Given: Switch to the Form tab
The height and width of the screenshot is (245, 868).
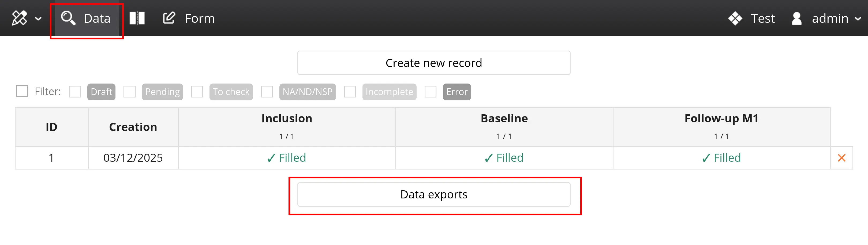Looking at the screenshot, I should coord(200,18).
